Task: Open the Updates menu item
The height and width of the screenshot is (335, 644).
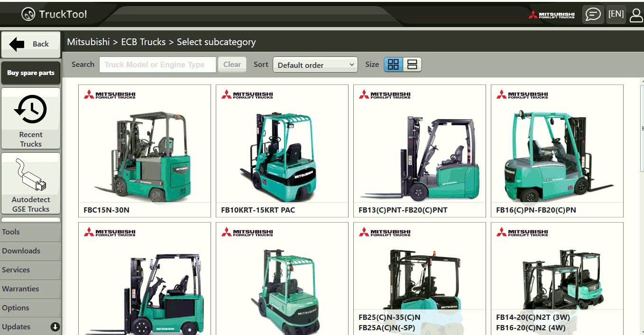Action: pos(31,326)
